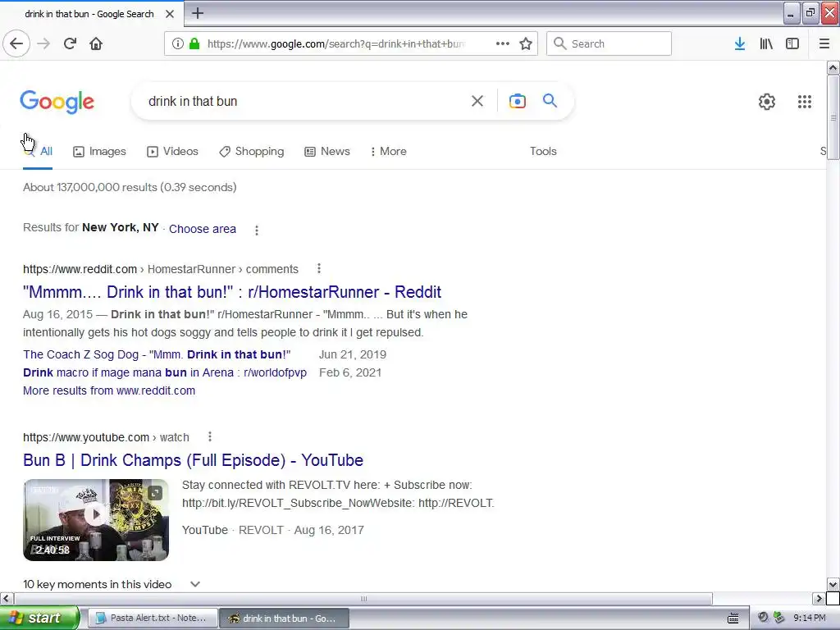Open the Library bookshelf icon
Screen dimensions: 840x630
766,43
